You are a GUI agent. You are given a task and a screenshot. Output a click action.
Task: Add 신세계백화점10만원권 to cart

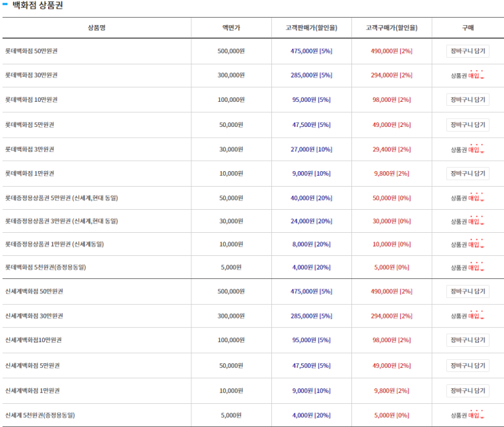pos(467,340)
